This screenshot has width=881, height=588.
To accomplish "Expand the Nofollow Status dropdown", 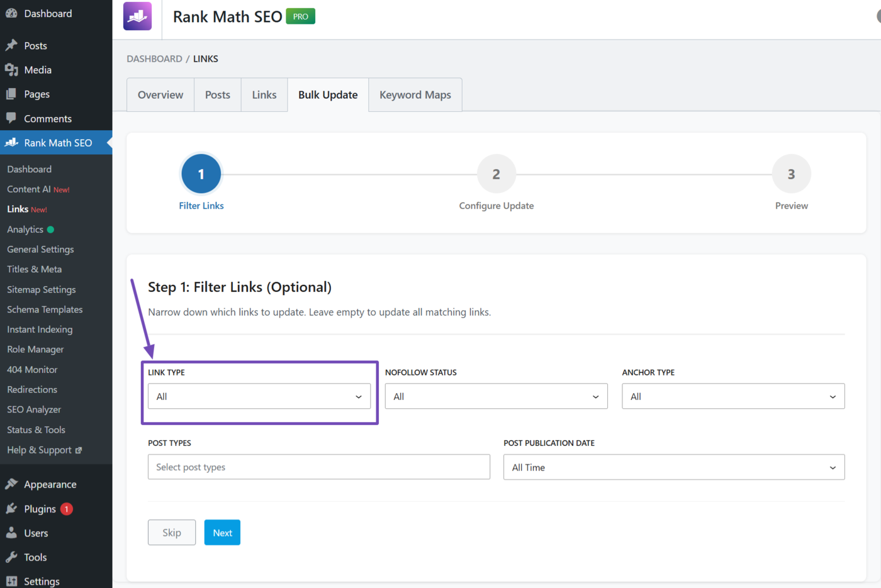I will [496, 396].
